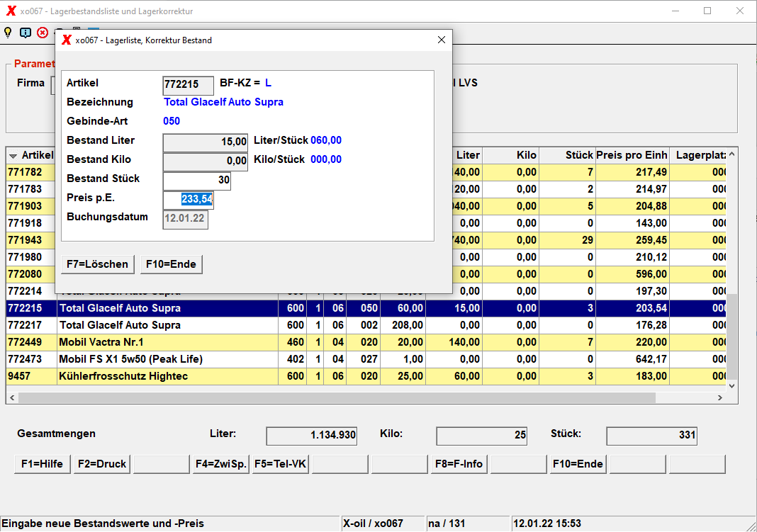Click the Gesamtmengen Kilo total field
Viewport: 757px width, 532px height.
pyautogui.click(x=481, y=436)
